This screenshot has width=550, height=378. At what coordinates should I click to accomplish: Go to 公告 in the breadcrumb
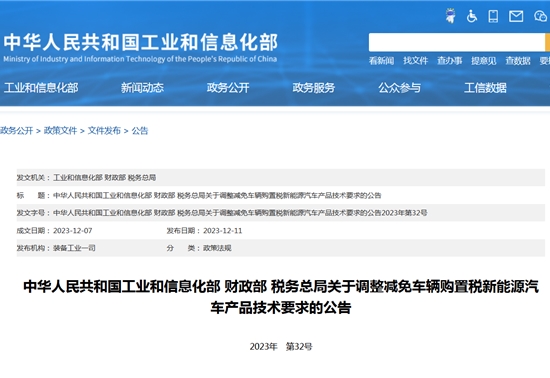[140, 131]
